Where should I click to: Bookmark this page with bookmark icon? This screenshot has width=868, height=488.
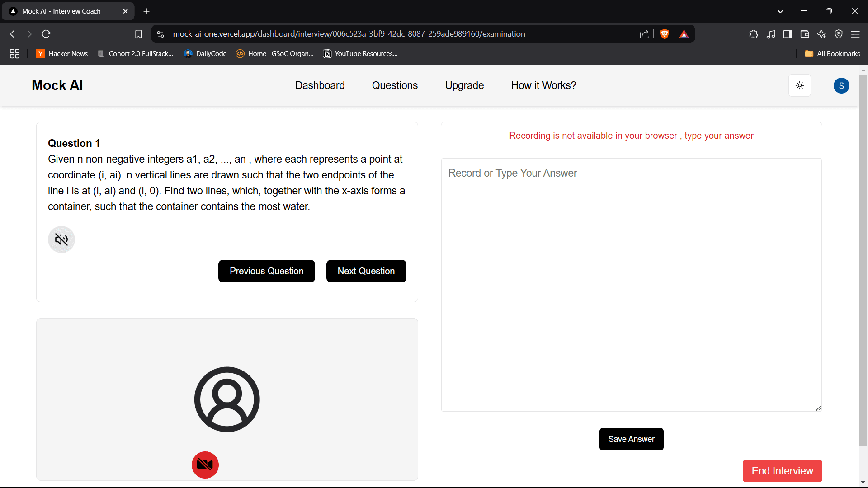coord(138,34)
